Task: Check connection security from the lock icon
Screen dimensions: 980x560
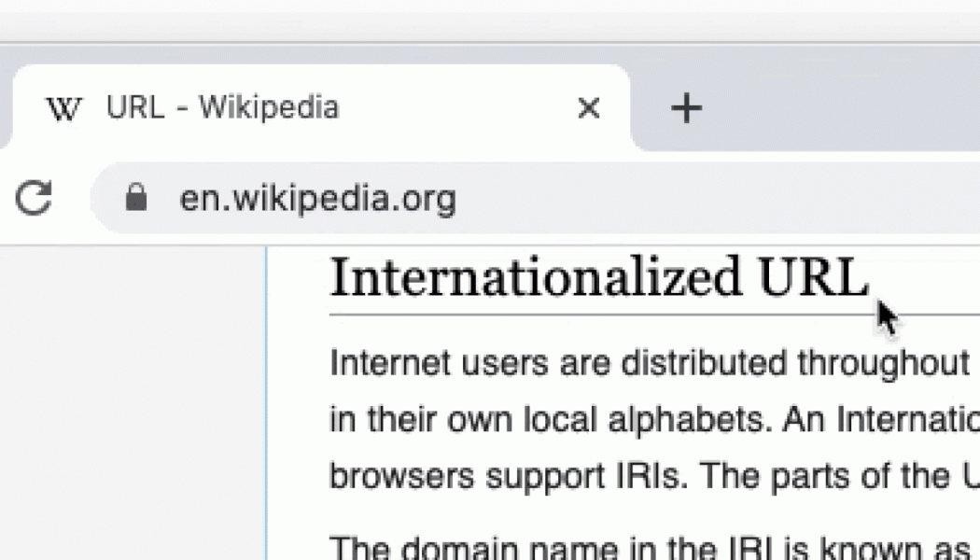Action: coord(135,197)
